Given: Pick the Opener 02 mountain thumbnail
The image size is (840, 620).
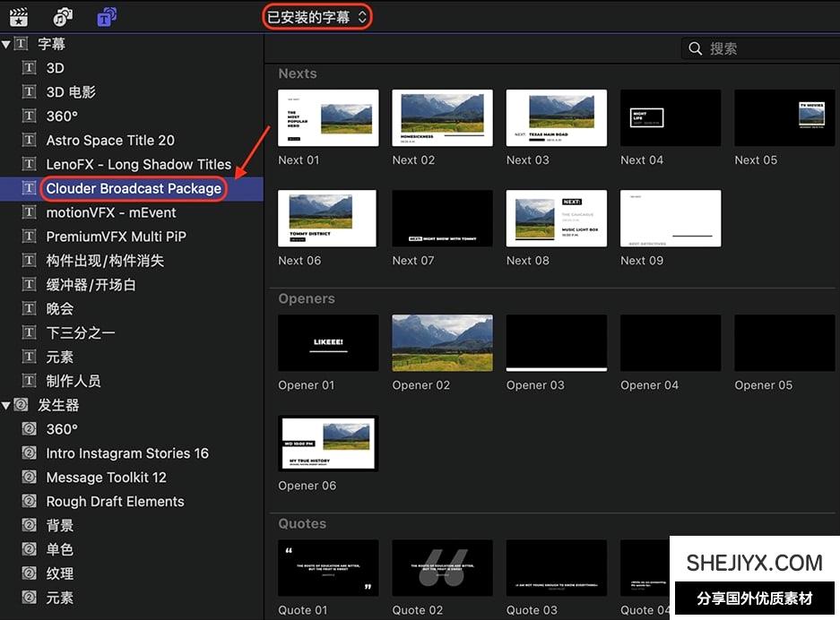Looking at the screenshot, I should point(442,343).
